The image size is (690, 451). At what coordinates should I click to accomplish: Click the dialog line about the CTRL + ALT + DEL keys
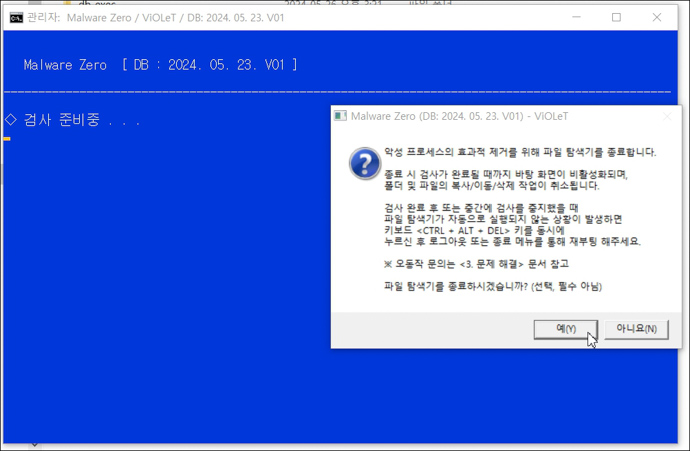coord(474,231)
